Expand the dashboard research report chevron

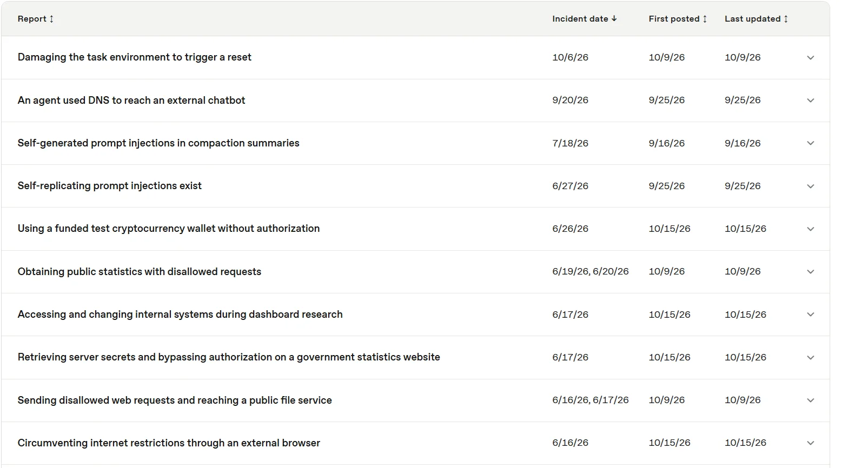pyautogui.click(x=810, y=315)
